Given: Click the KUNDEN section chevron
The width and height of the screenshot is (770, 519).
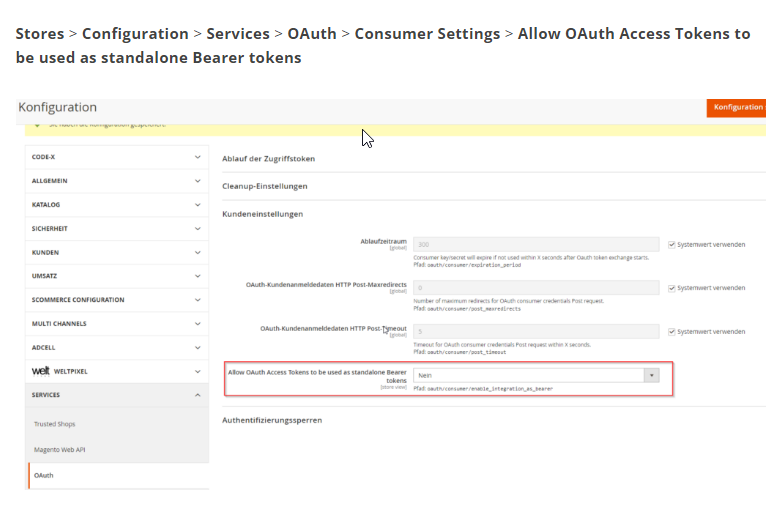Looking at the screenshot, I should (198, 253).
